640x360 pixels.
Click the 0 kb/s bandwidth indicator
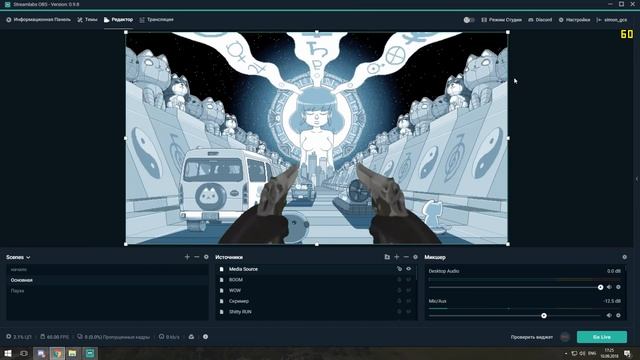click(169, 337)
